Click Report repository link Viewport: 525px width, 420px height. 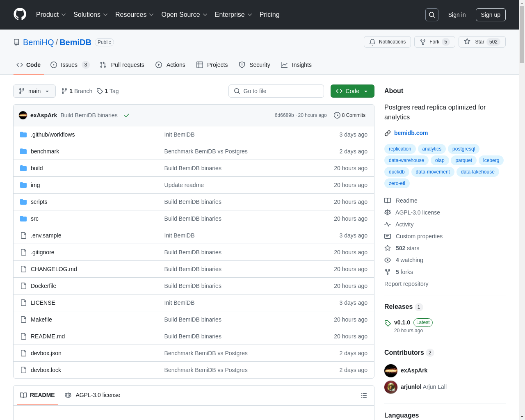tap(406, 284)
